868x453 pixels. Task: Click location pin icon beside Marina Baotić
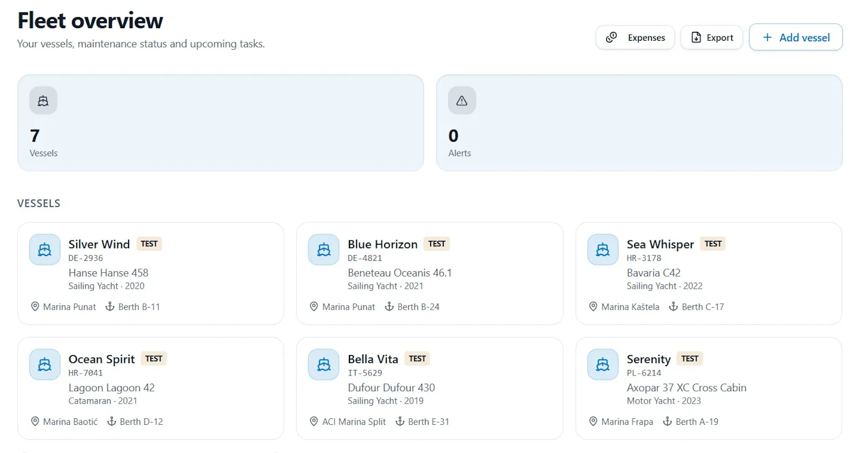coord(35,422)
